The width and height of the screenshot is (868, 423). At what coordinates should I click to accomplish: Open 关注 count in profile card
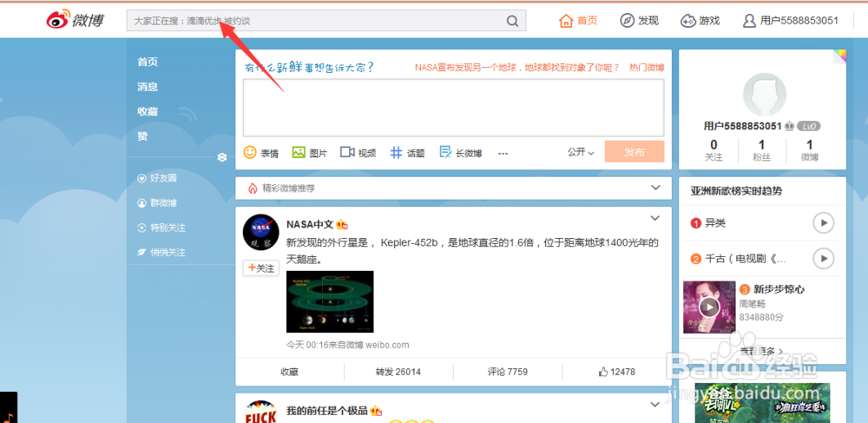pyautogui.click(x=713, y=150)
